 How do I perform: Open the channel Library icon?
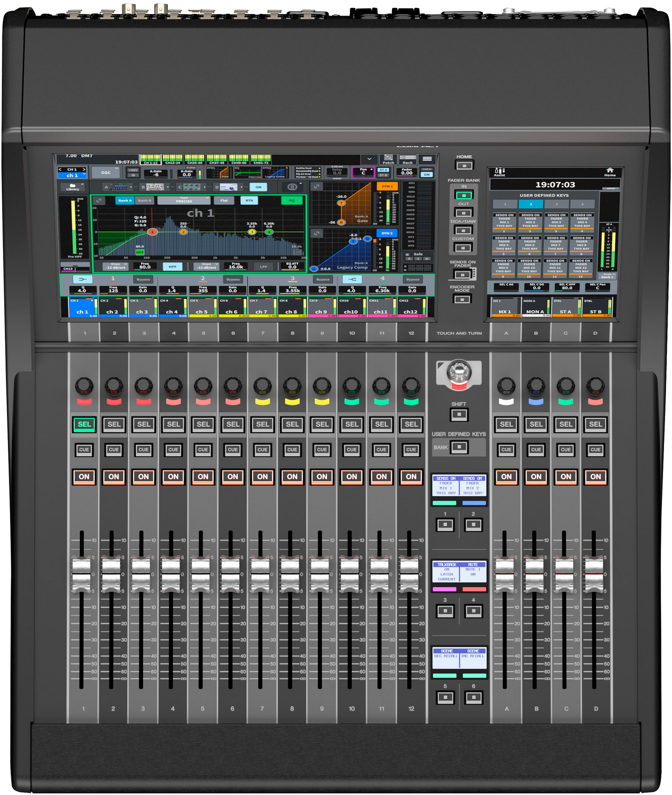click(x=73, y=187)
